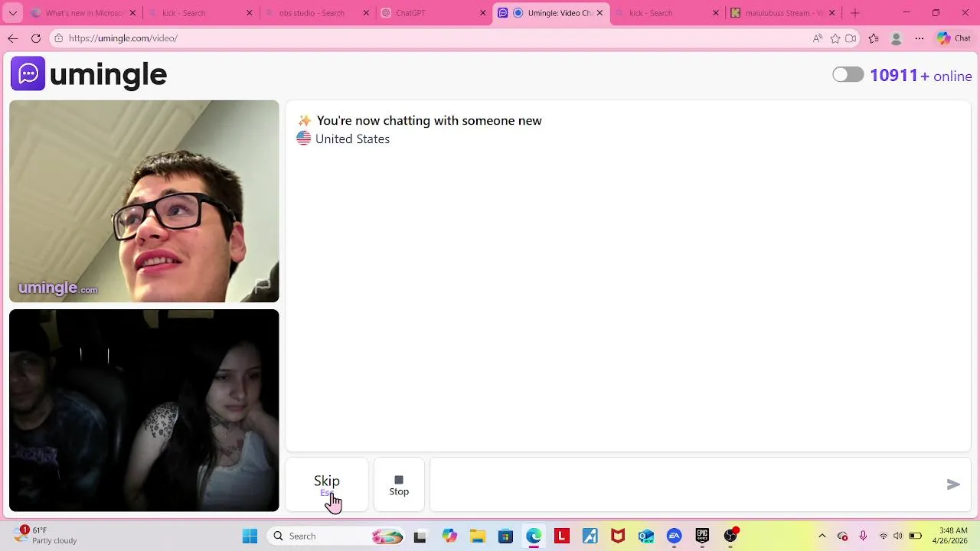
Task: Show hidden system tray icons
Action: click(822, 536)
